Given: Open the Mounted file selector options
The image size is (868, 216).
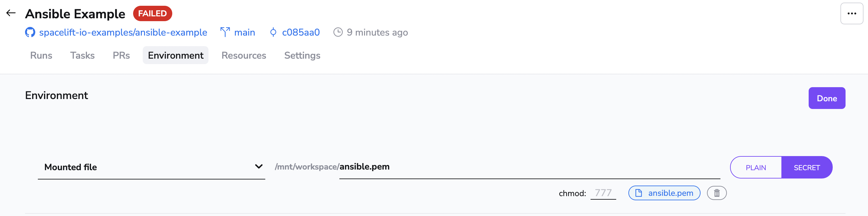Looking at the screenshot, I should point(152,167).
